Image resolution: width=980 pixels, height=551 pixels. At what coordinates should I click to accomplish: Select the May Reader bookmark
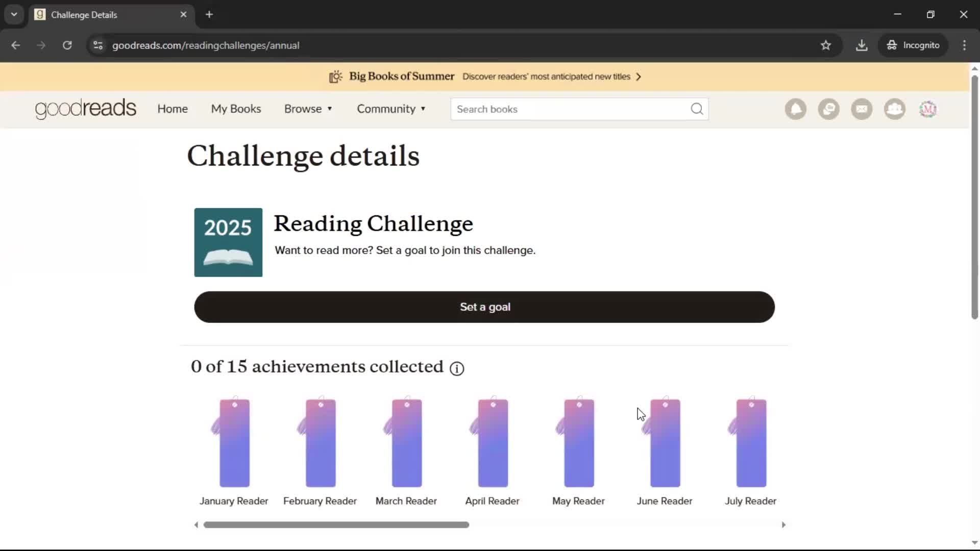click(578, 442)
